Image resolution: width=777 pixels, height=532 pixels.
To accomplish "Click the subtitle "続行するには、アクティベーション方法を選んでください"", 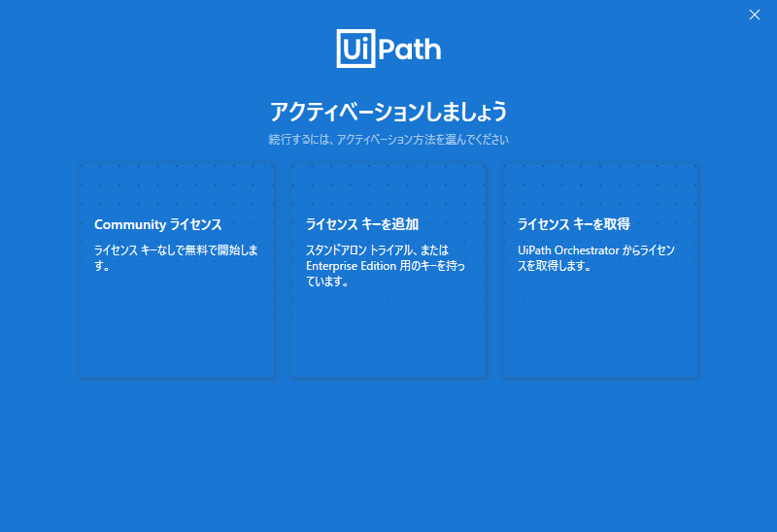I will pyautogui.click(x=388, y=140).
